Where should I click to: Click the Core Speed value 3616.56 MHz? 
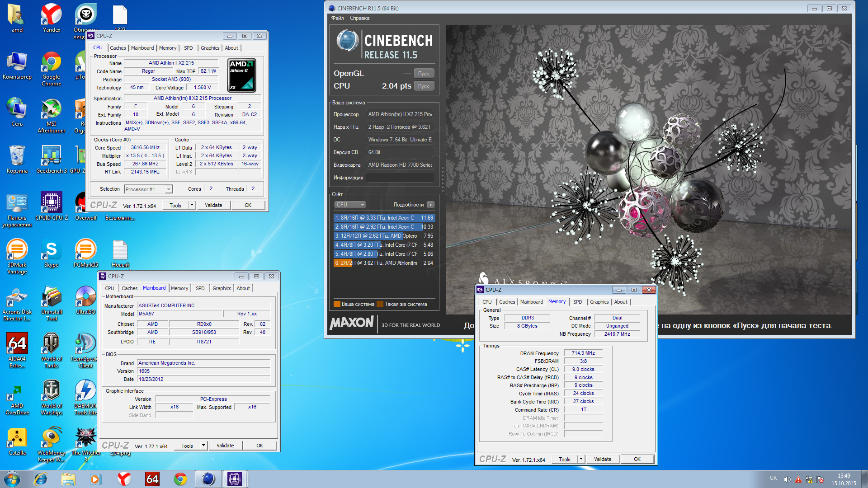pyautogui.click(x=145, y=147)
